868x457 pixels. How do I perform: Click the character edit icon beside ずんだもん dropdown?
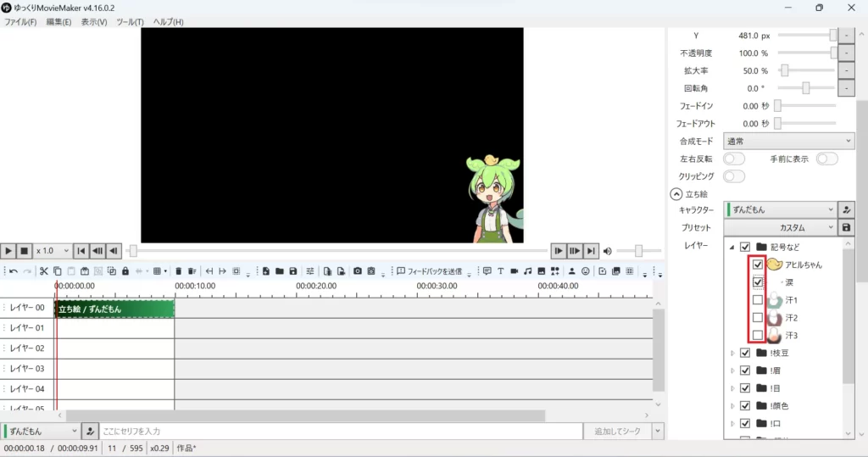pos(847,210)
